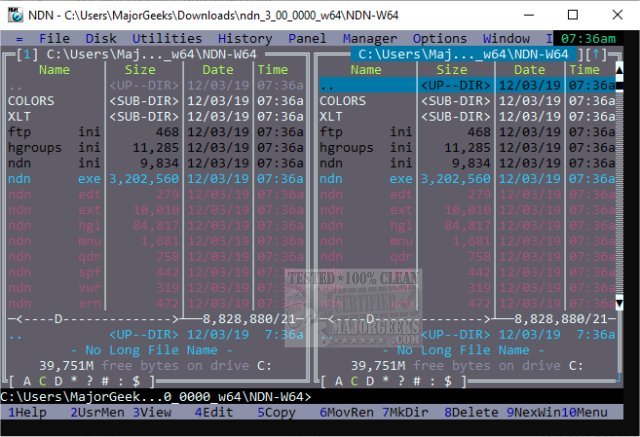Switch to drive D in the right panel
The width and height of the screenshot is (640, 437).
370,382
